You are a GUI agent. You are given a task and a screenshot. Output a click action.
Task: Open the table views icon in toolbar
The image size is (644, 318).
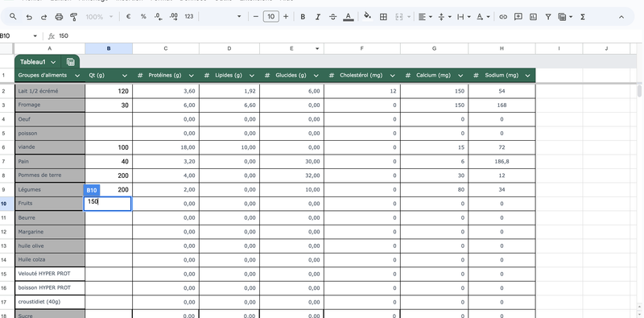tap(565, 17)
